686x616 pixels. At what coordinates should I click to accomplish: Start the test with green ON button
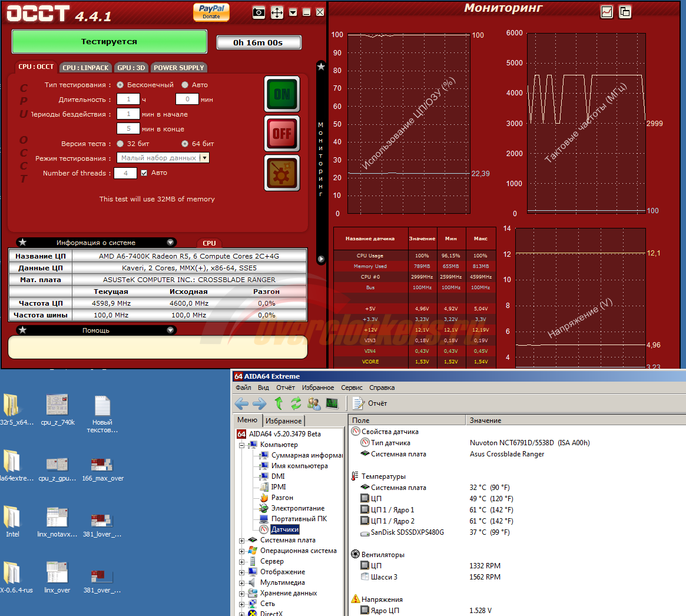click(x=282, y=94)
